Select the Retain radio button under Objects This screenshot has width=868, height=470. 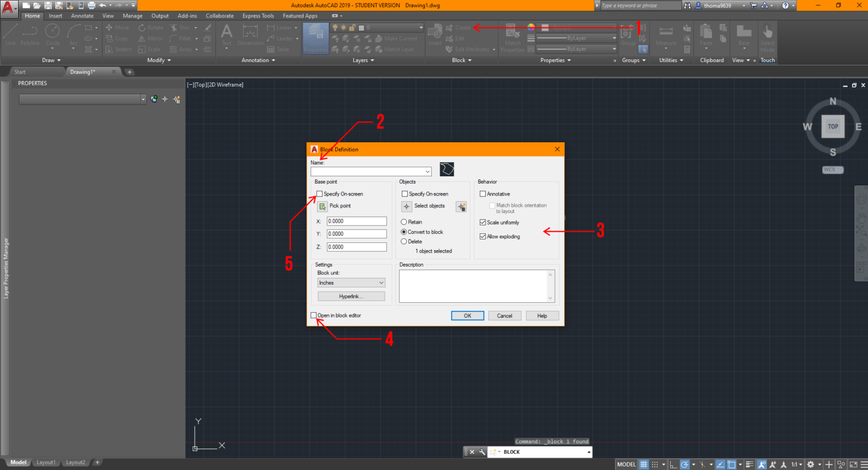click(405, 221)
